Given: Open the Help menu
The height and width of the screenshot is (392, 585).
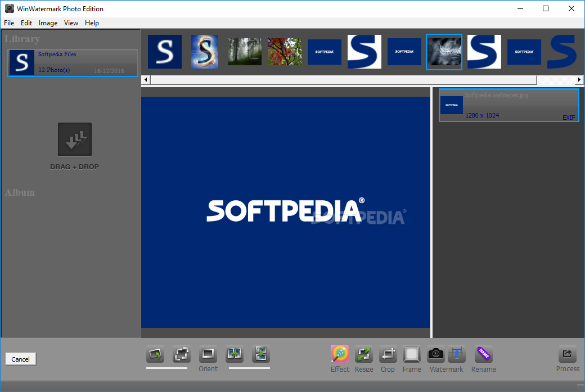Looking at the screenshot, I should click(92, 23).
